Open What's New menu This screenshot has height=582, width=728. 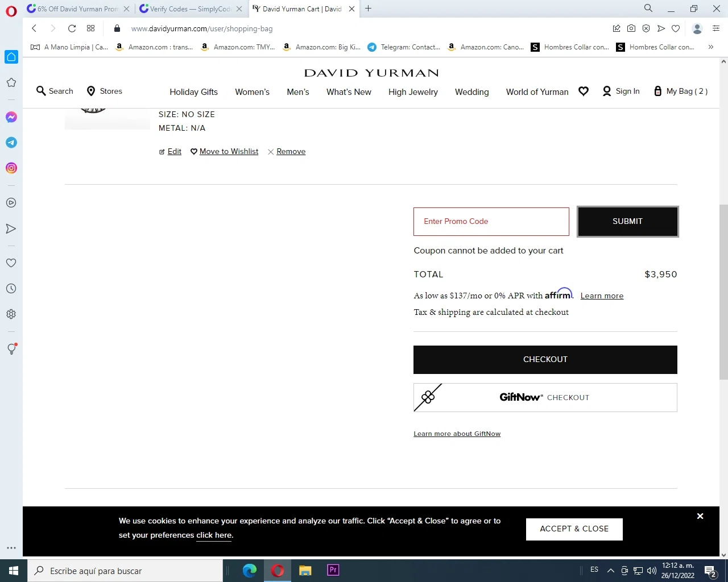(349, 92)
